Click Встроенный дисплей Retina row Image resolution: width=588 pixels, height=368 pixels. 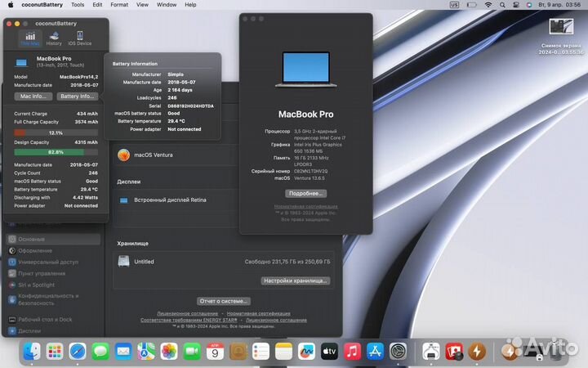click(x=176, y=200)
